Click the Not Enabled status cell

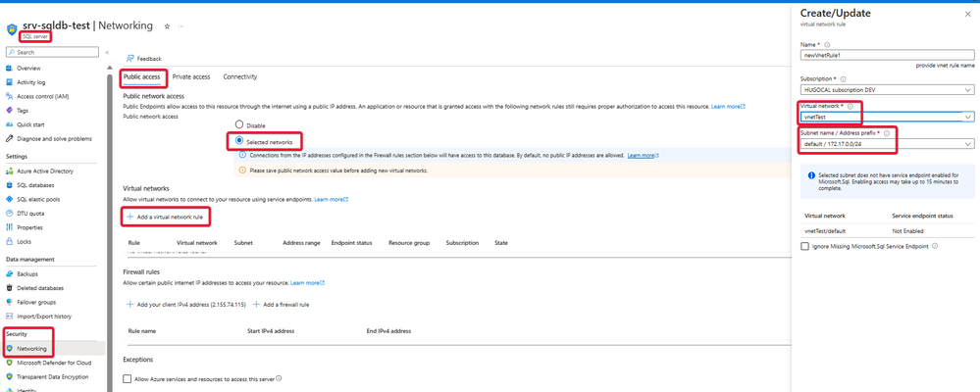[907, 231]
